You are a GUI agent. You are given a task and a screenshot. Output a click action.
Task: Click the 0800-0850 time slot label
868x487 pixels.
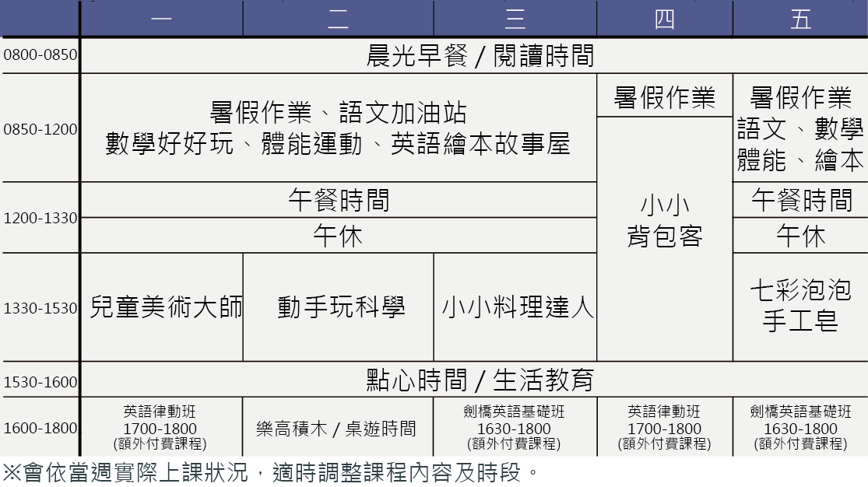40,55
